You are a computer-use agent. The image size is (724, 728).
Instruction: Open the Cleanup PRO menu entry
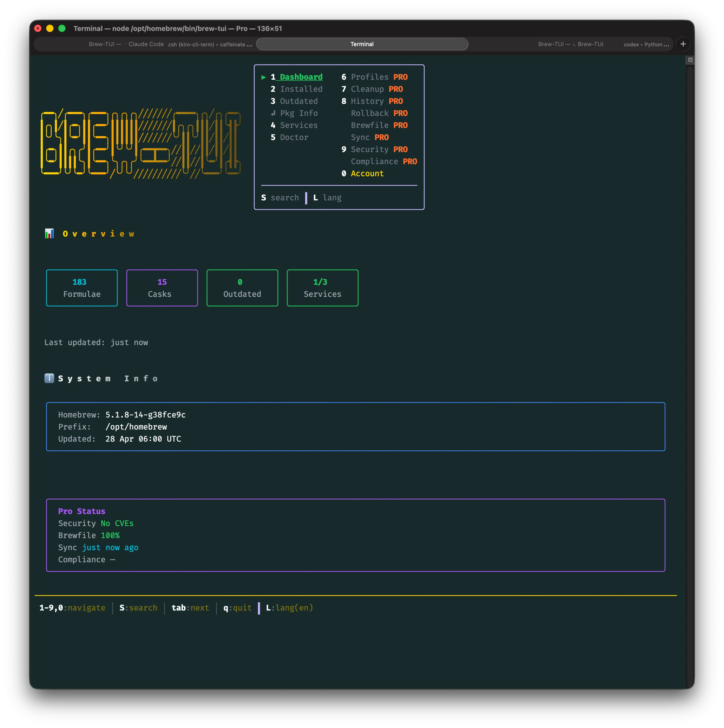(372, 89)
